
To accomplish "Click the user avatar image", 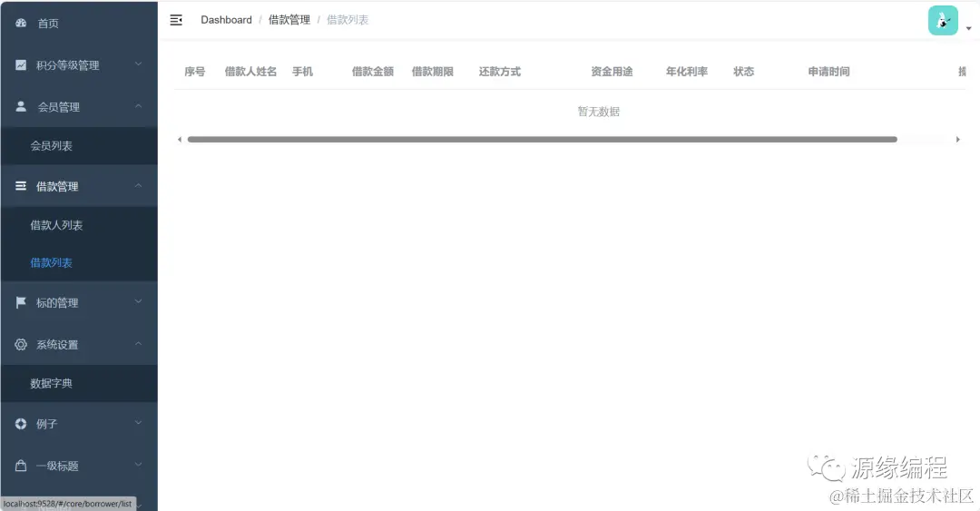I will (943, 21).
